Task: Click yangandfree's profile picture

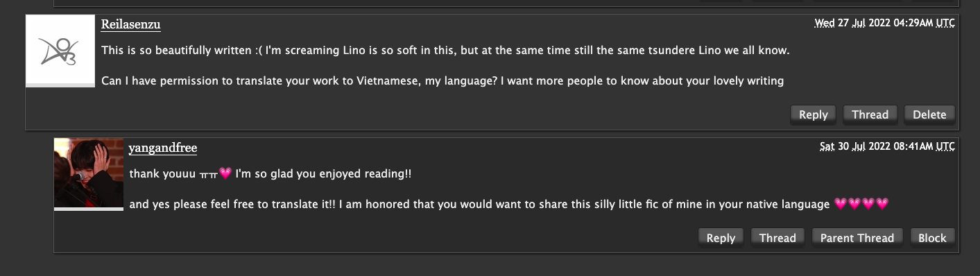Action: [89, 173]
